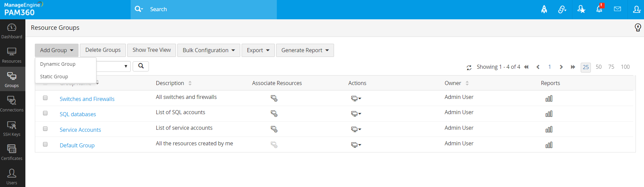Choose Static Group from the menu
This screenshot has height=187, width=644.
54,77
